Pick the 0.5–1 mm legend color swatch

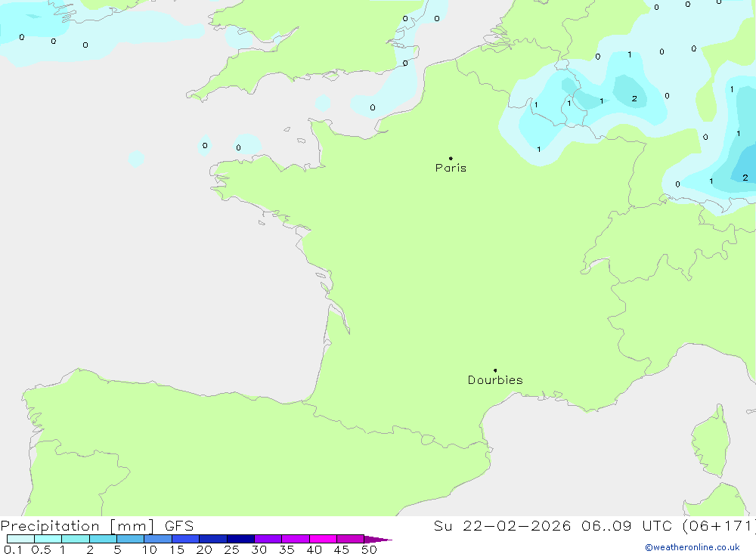pyautogui.click(x=48, y=539)
